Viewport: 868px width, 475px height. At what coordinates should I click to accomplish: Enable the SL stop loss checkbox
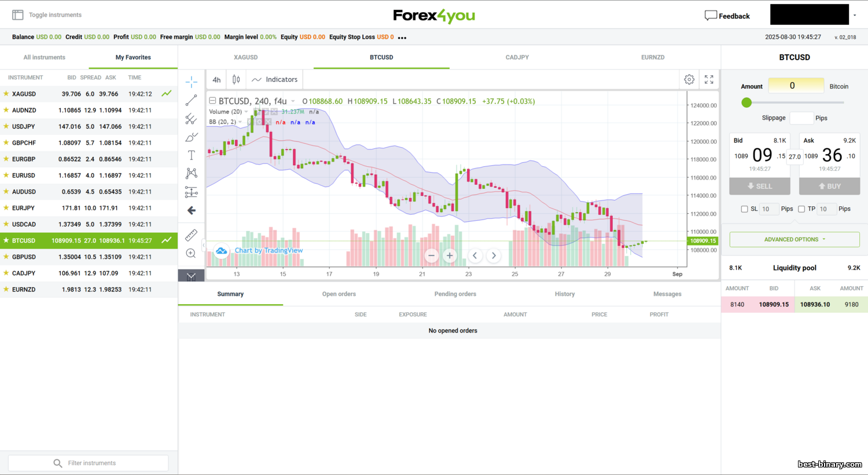point(744,209)
